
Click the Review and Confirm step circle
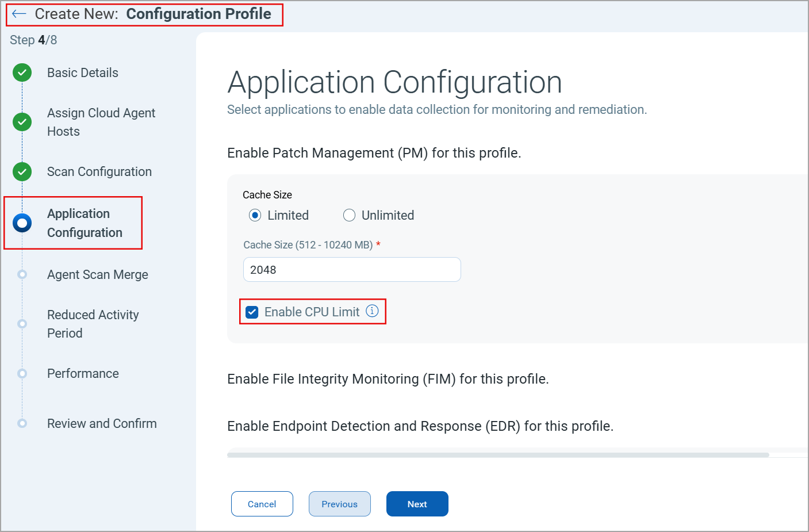(21, 423)
